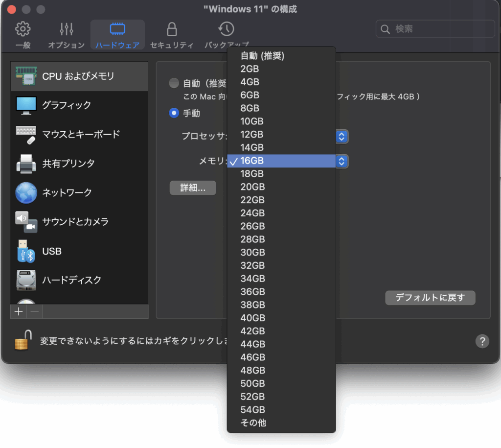The image size is (501, 448).
Task: Click the 詳細... button
Action: click(x=193, y=188)
